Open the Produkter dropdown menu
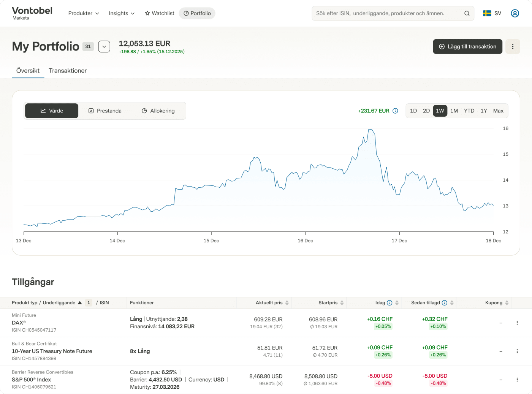Viewport: 532px width, 394px height. (x=84, y=13)
